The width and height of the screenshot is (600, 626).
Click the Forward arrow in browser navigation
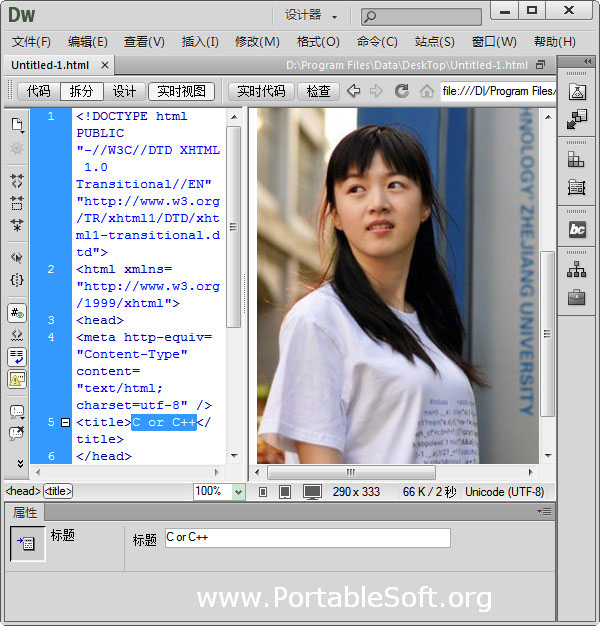click(x=376, y=91)
